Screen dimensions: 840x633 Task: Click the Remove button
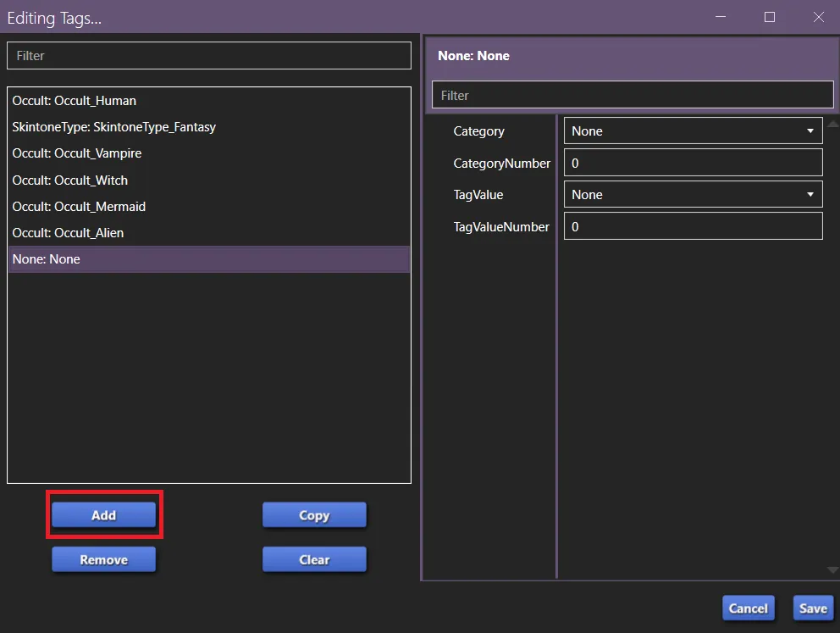pyautogui.click(x=103, y=559)
